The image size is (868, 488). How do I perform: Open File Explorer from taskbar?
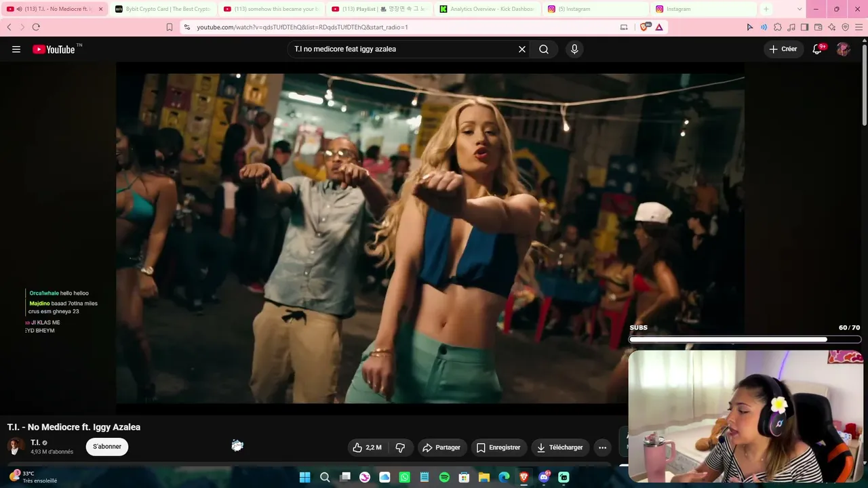point(484,477)
